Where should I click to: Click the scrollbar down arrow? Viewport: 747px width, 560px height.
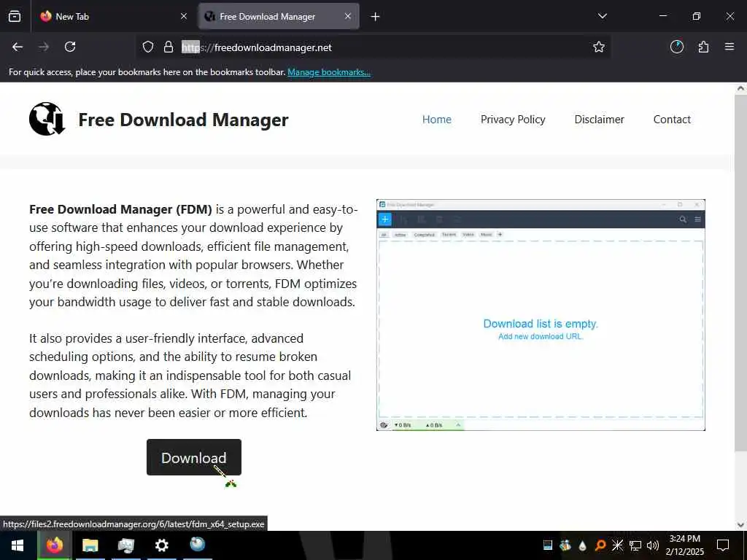740,525
